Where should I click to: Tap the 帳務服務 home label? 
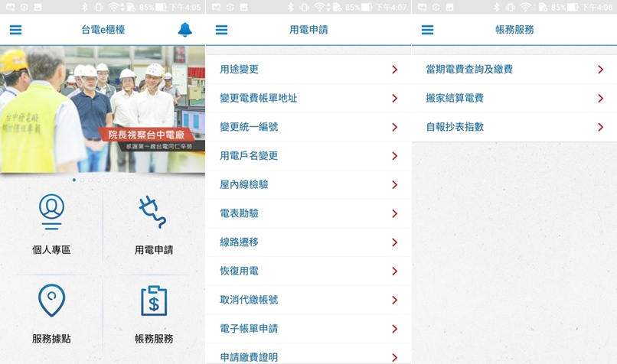(154, 339)
